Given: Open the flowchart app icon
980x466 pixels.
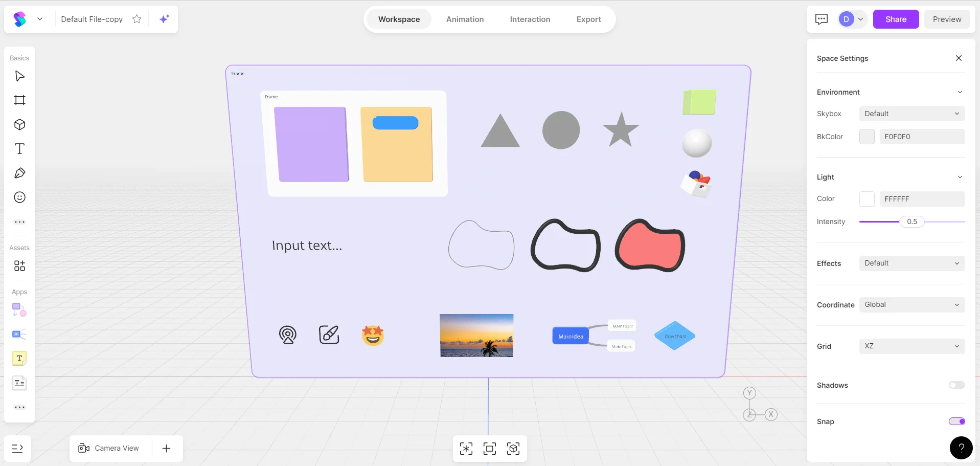Looking at the screenshot, I should click(19, 309).
